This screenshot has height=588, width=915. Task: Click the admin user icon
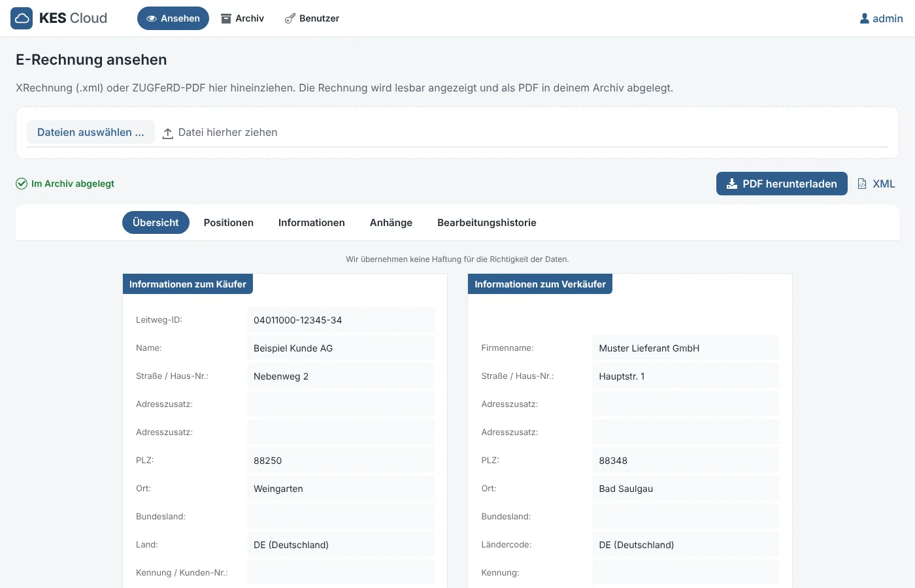tap(865, 18)
